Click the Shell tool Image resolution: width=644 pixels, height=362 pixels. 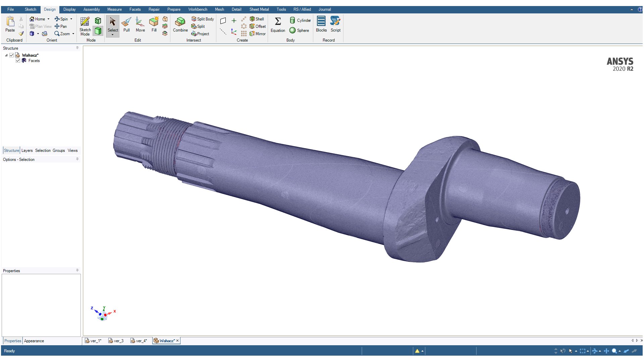[x=257, y=19]
